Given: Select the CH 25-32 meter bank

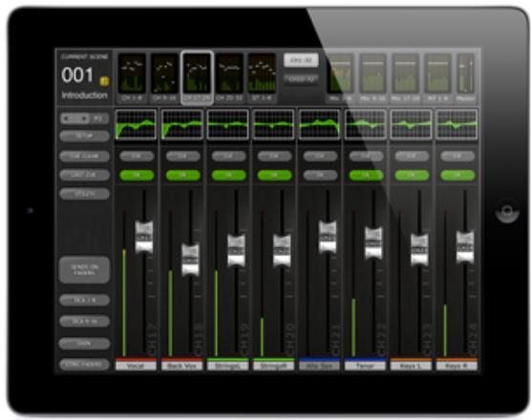Looking at the screenshot, I should tap(229, 77).
